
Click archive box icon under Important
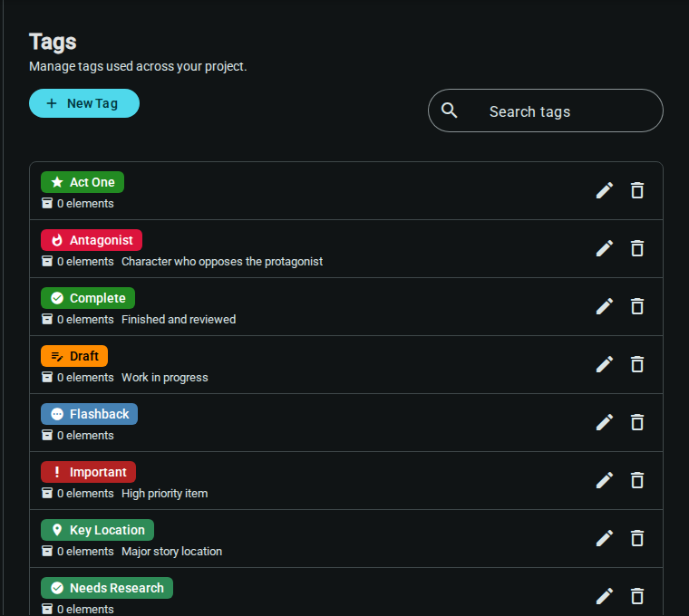(47, 493)
